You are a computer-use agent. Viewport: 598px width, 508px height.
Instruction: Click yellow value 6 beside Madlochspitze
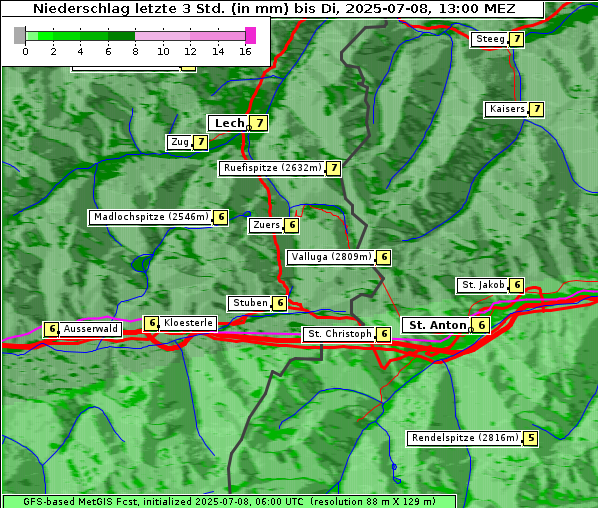coord(221,217)
